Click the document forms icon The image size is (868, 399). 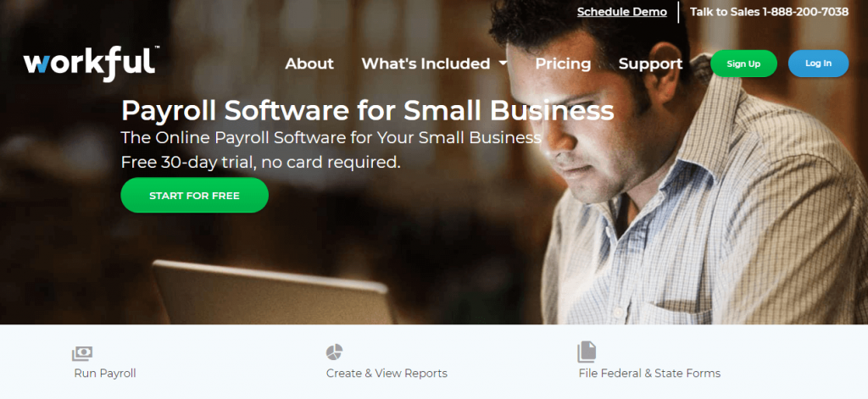pos(587,352)
